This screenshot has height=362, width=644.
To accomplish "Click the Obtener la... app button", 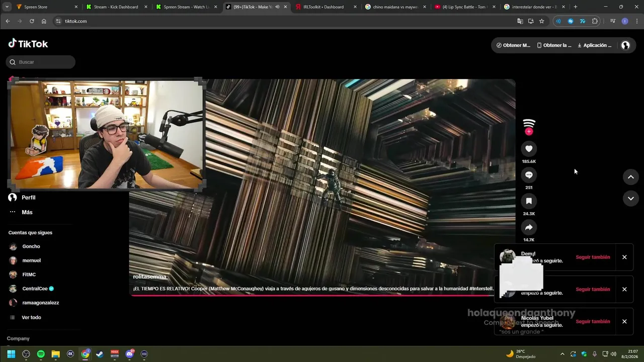I will [554, 45].
